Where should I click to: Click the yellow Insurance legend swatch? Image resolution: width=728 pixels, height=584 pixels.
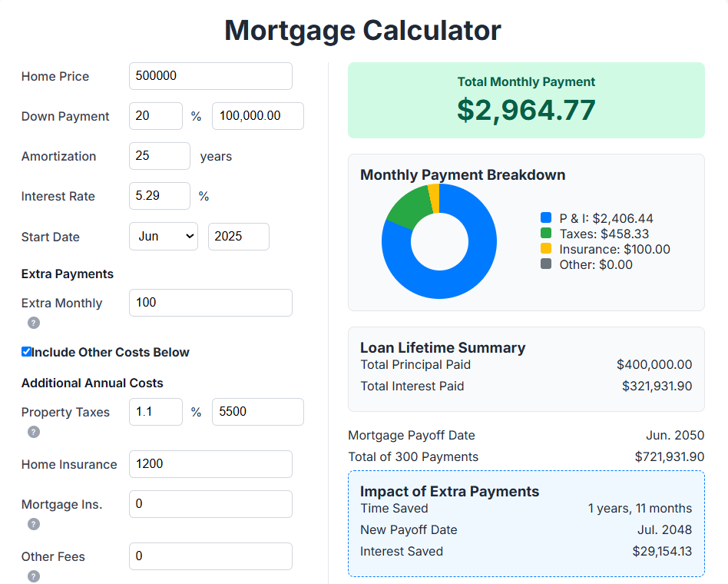(546, 249)
